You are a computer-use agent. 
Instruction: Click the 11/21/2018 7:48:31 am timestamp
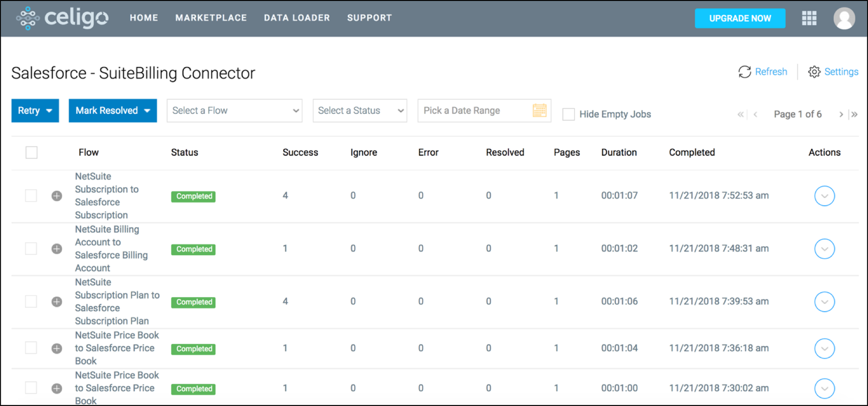719,249
